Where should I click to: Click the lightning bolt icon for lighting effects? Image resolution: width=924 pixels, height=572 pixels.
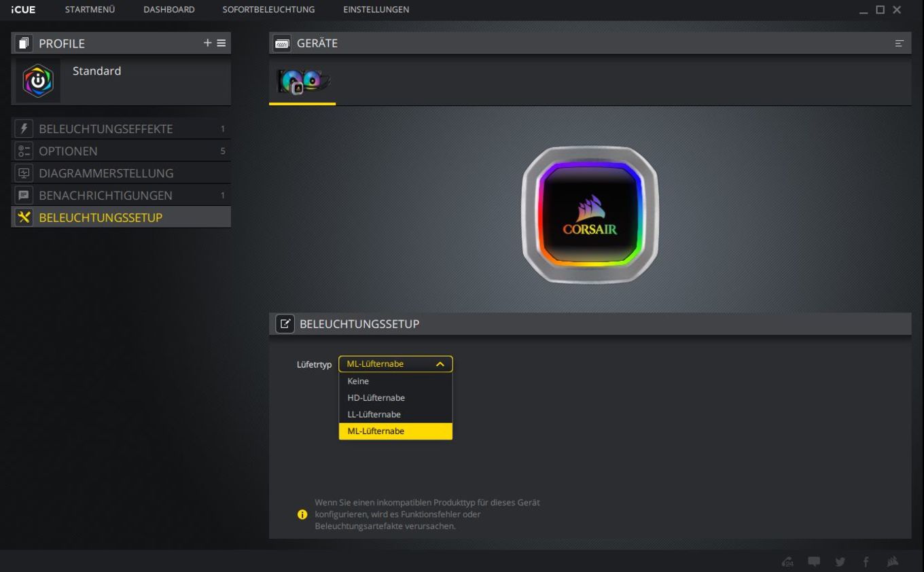24,128
